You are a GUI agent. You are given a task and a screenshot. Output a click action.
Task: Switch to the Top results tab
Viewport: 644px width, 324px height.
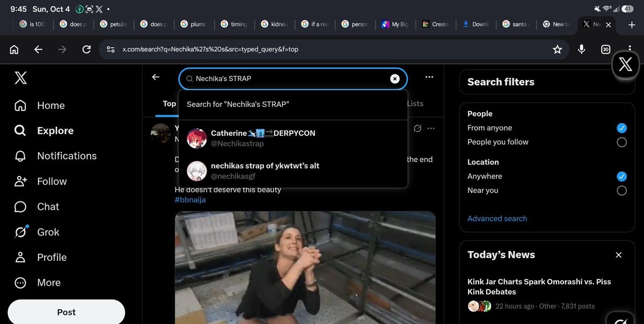tap(170, 104)
